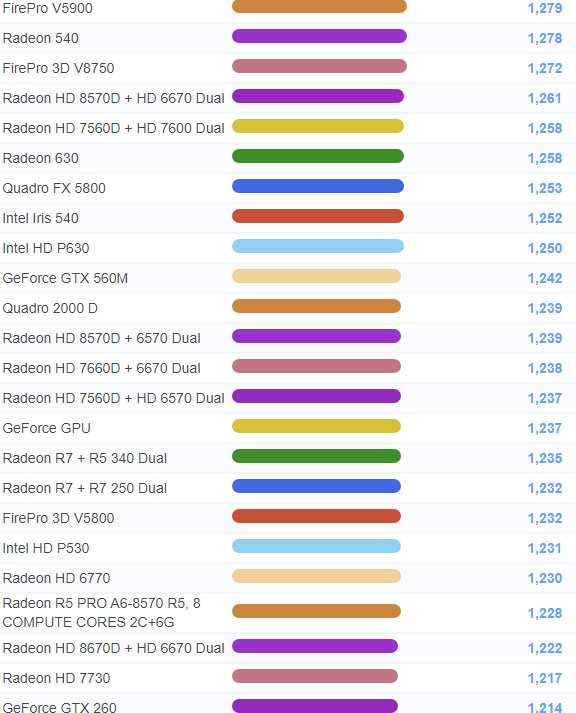Click the Radeon 630 entry
The height and width of the screenshot is (713, 576).
pos(40,158)
